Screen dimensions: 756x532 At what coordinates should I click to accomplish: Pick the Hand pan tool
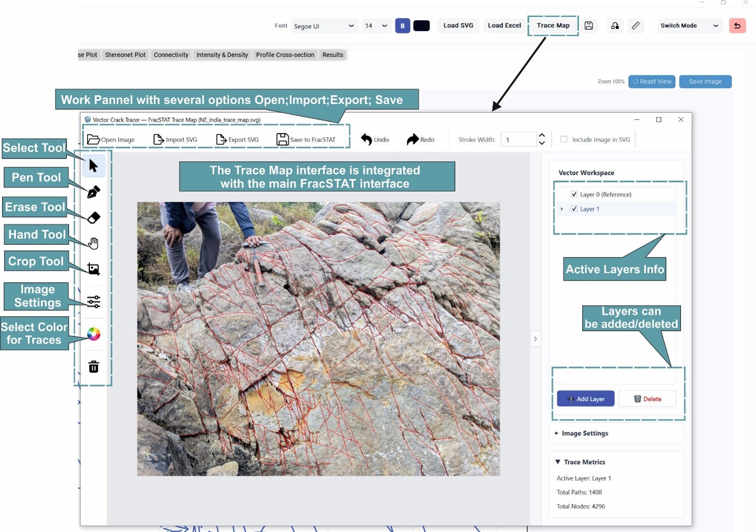(93, 243)
